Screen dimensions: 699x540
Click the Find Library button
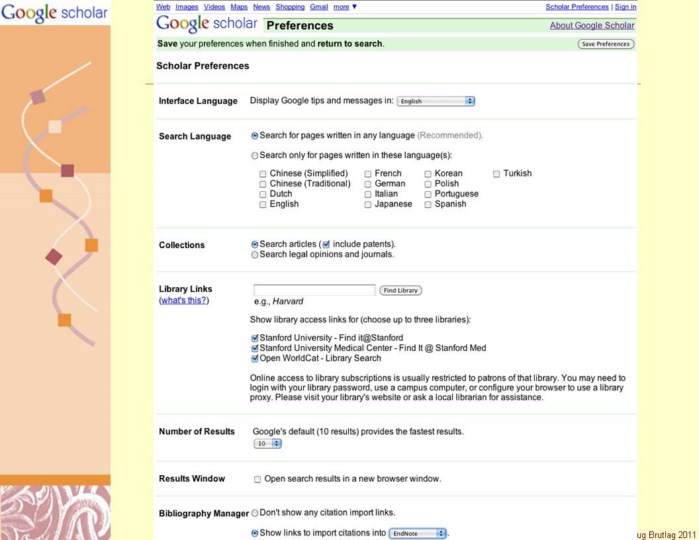401,290
